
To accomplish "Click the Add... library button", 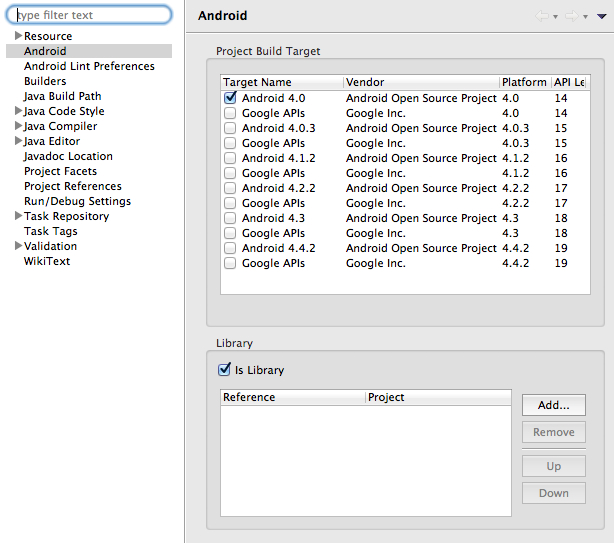I will pyautogui.click(x=554, y=405).
